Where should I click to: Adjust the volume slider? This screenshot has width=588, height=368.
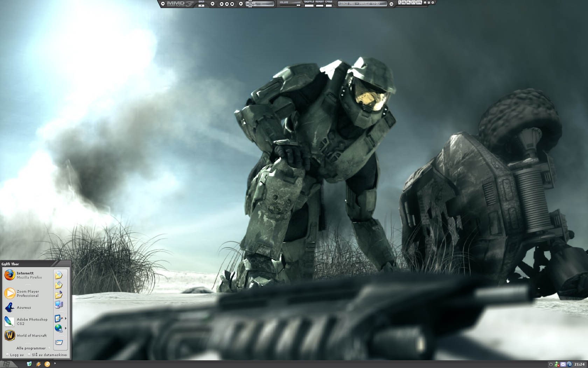click(290, 5)
